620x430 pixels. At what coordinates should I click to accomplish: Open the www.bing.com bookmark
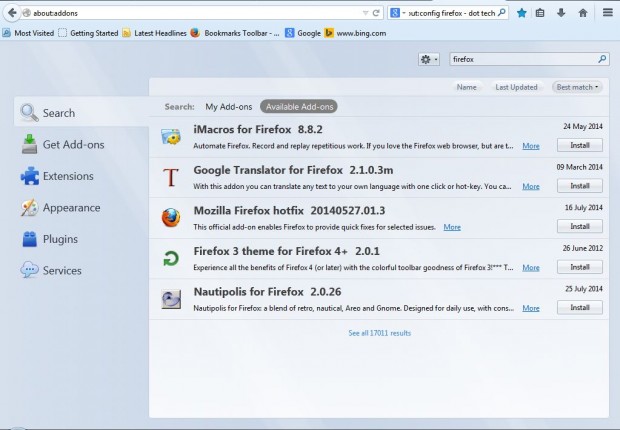tap(355, 33)
